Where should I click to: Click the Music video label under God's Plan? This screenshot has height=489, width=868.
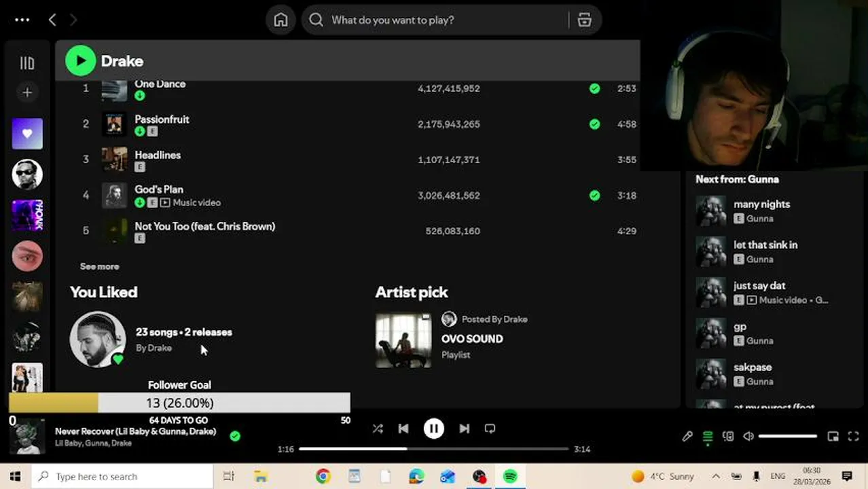coord(196,202)
